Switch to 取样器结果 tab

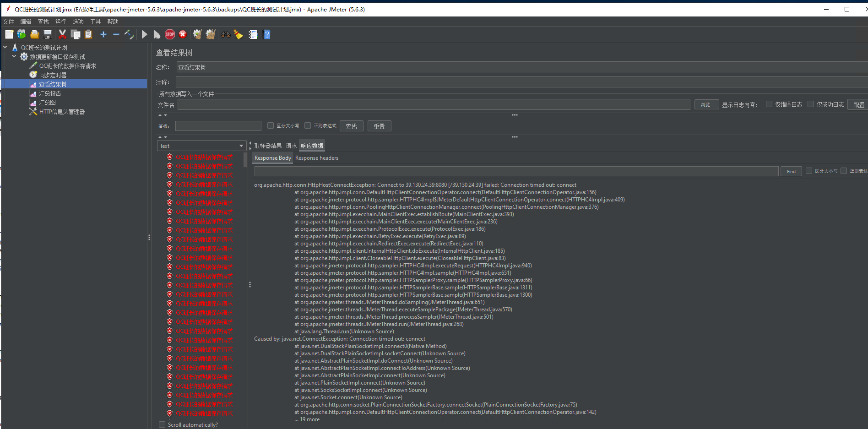tap(268, 146)
